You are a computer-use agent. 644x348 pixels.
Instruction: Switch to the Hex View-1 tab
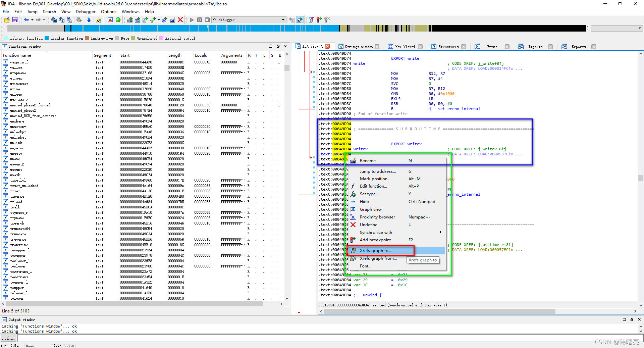(x=405, y=46)
